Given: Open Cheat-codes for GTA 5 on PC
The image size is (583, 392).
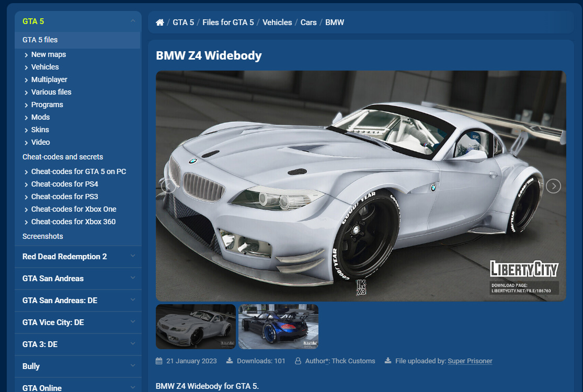Looking at the screenshot, I should (78, 171).
